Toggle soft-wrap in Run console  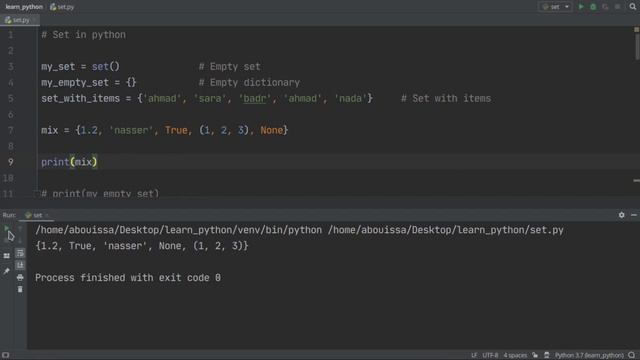tap(20, 253)
